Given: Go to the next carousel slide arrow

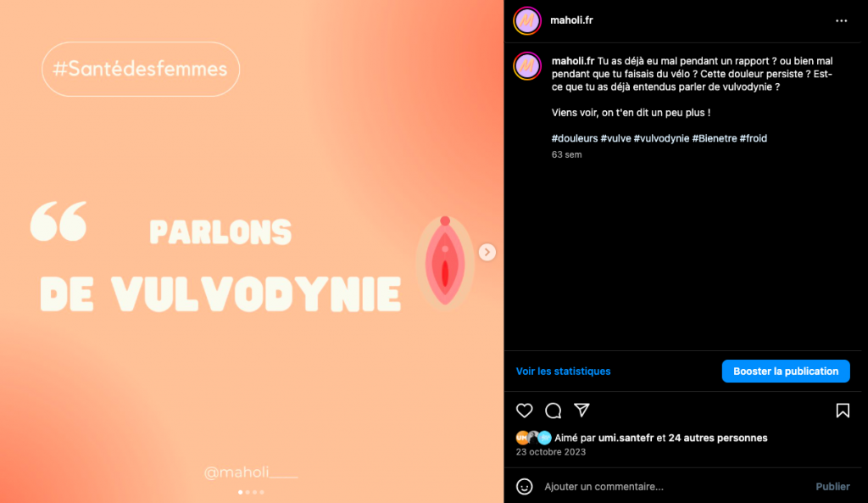Looking at the screenshot, I should tap(487, 252).
